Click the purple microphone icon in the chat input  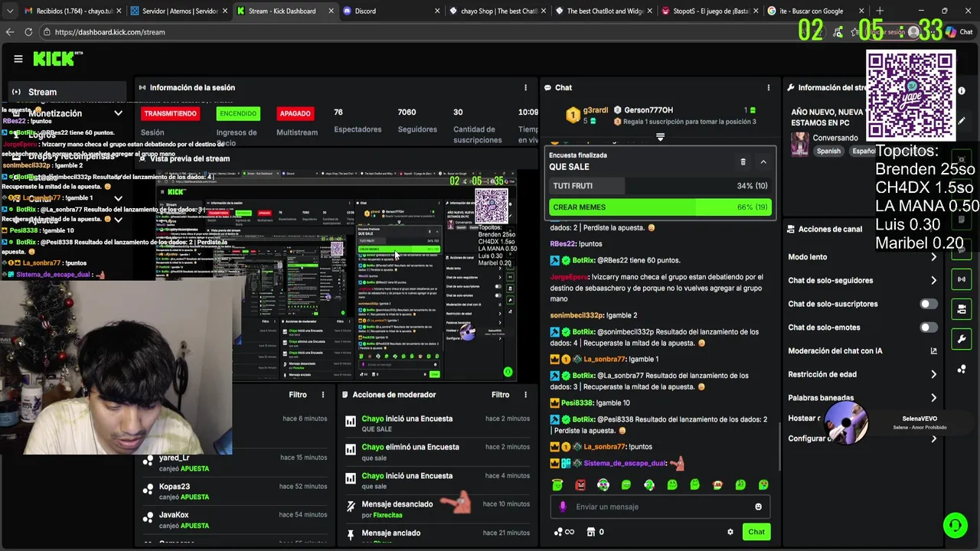pyautogui.click(x=563, y=507)
